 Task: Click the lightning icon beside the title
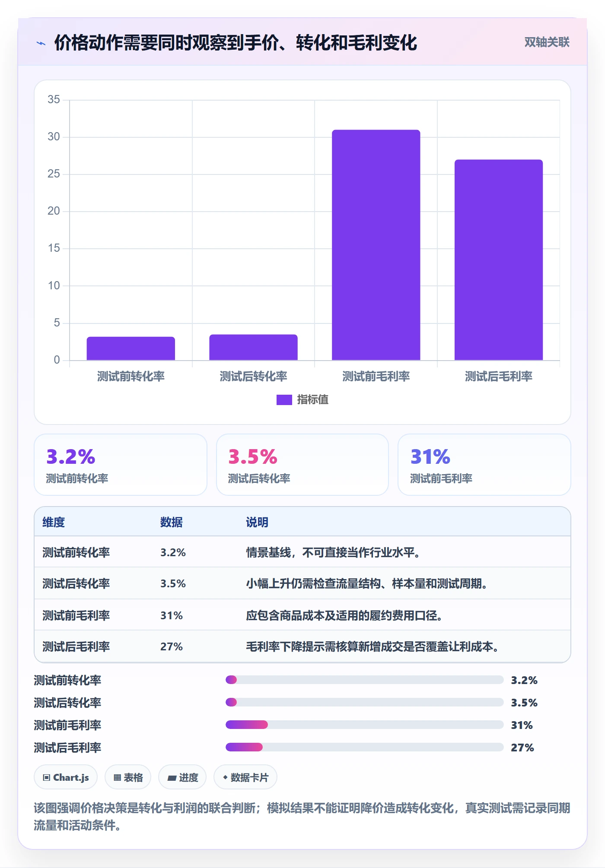point(41,43)
